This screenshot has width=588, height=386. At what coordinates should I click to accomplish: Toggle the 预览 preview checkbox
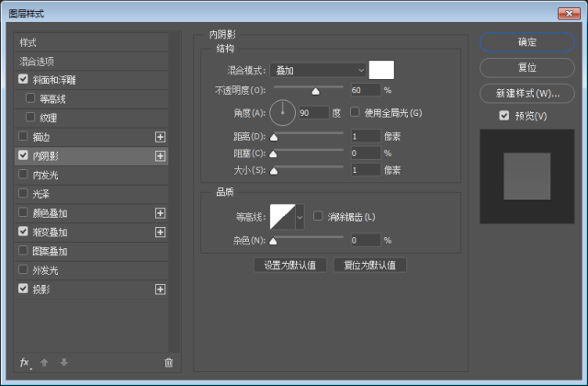(504, 116)
